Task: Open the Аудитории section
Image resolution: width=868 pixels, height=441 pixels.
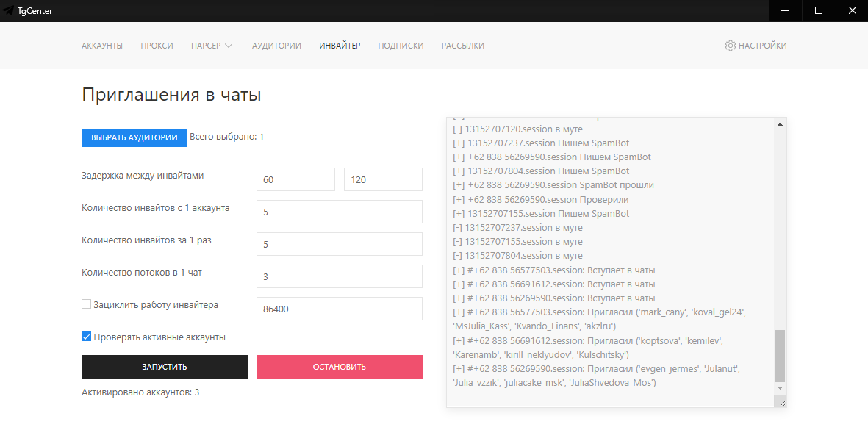Action: pyautogui.click(x=276, y=46)
